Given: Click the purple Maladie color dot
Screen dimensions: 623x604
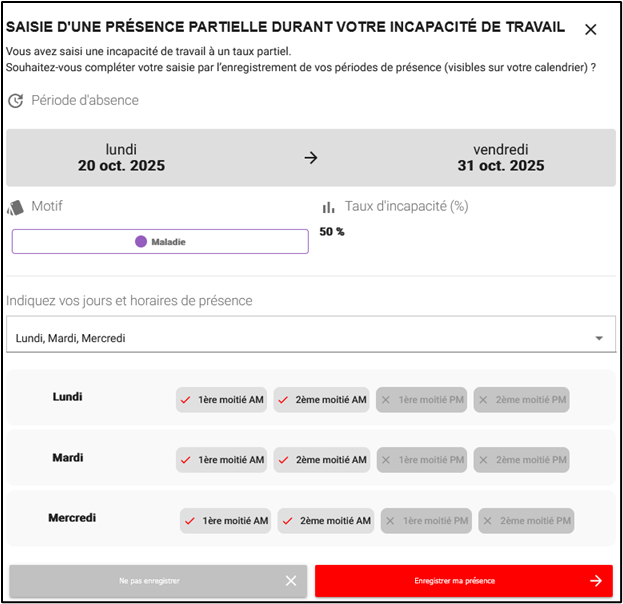Looking at the screenshot, I should [x=141, y=242].
